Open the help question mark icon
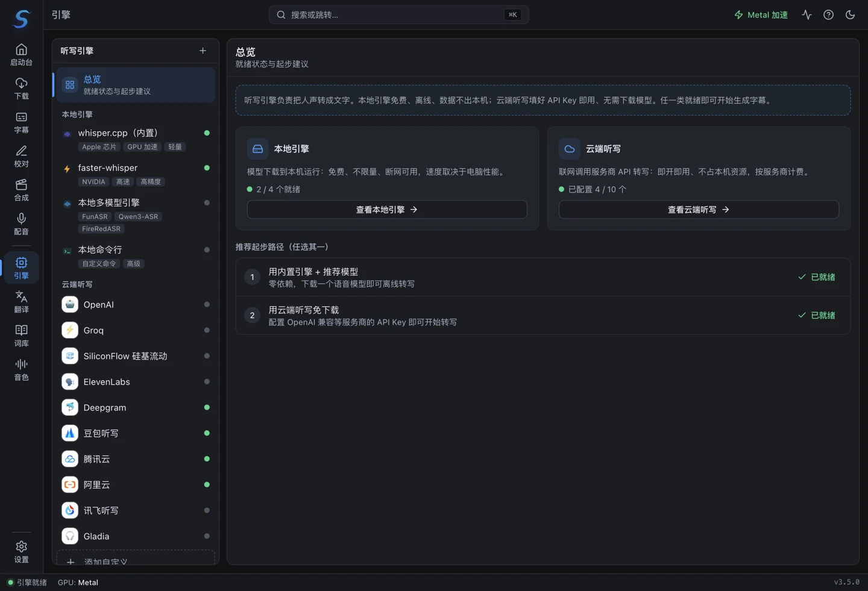 [x=828, y=14]
